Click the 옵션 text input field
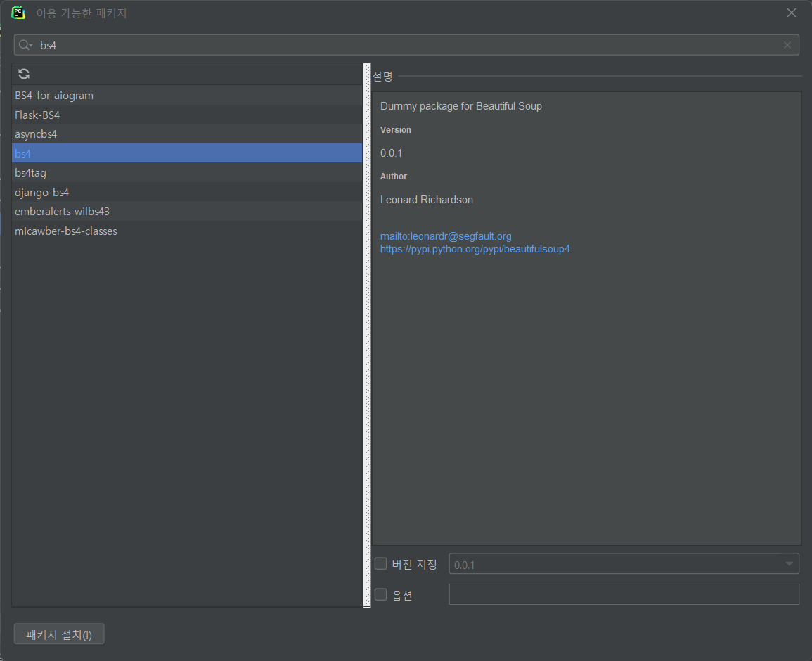812x661 pixels. pyautogui.click(x=624, y=594)
